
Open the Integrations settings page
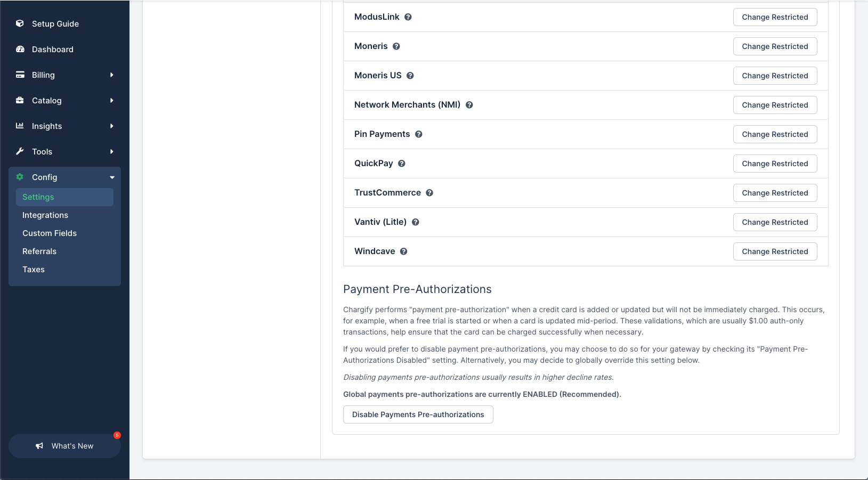pyautogui.click(x=45, y=215)
